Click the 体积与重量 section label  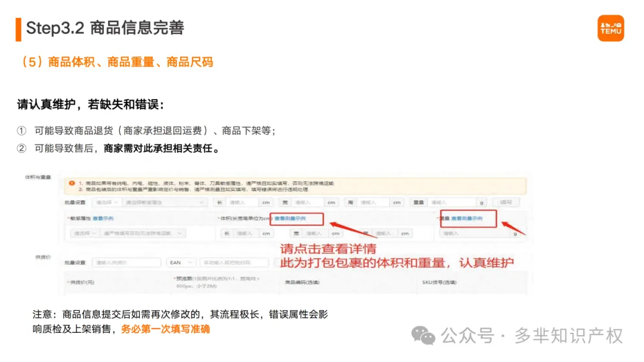(38, 178)
